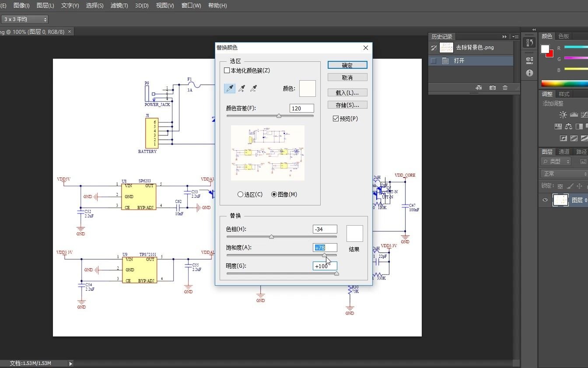This screenshot has width=588, height=368.
Task: Select the Subtract from Sample eyedropper
Action: pos(253,88)
